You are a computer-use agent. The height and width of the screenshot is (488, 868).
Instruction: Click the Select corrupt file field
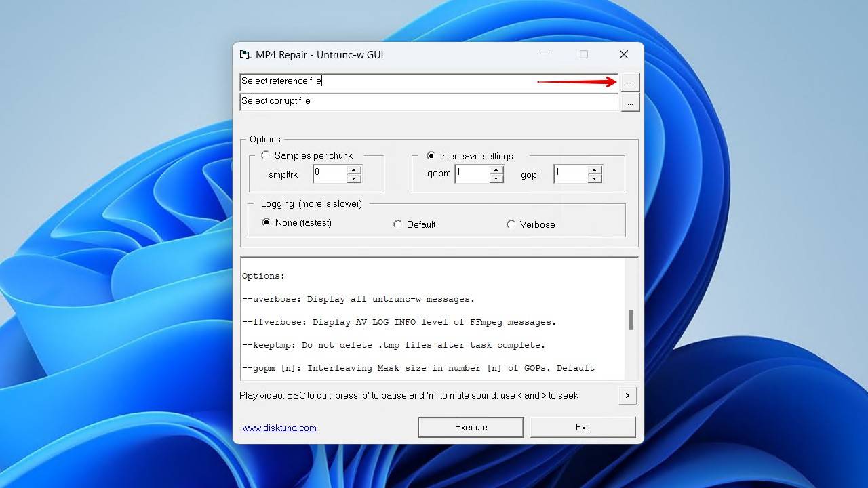[429, 101]
